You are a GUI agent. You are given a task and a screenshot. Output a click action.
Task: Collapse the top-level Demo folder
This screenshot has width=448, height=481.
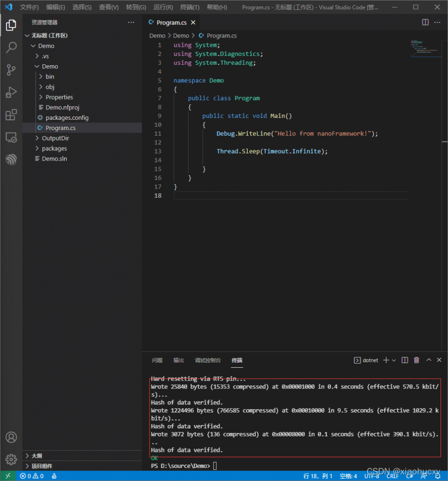33,46
